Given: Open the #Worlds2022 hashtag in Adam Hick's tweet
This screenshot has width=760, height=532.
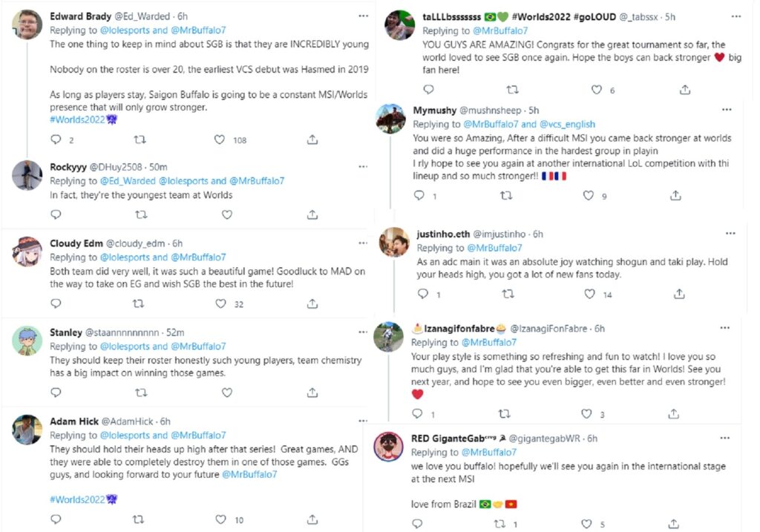Looking at the screenshot, I should (77, 499).
